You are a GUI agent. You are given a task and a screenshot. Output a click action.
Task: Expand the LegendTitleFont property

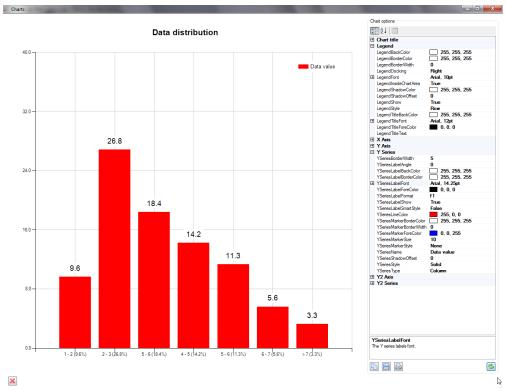372,121
